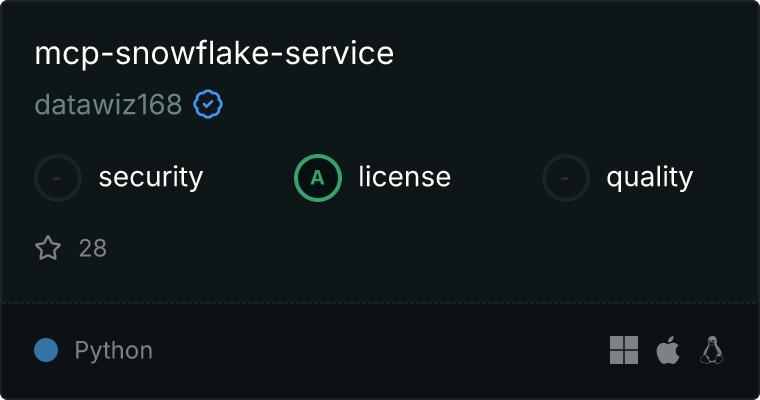Select the empty security grade circle
760x400 pixels.
pyautogui.click(x=58, y=178)
